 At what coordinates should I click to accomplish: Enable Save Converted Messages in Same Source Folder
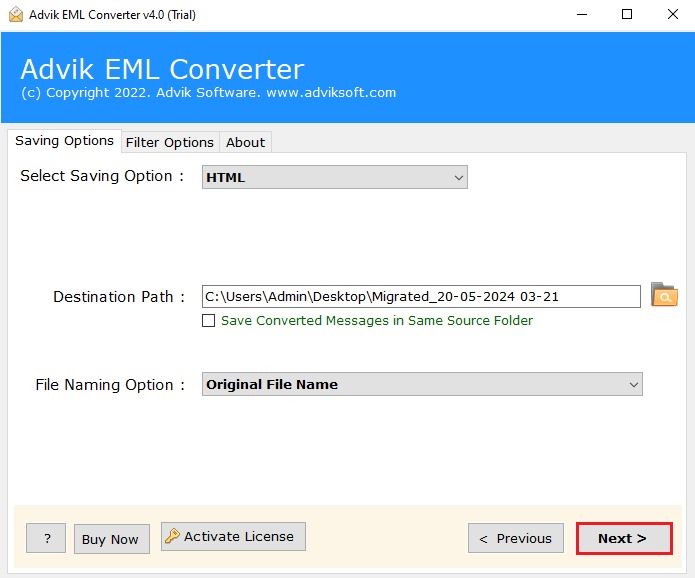208,320
